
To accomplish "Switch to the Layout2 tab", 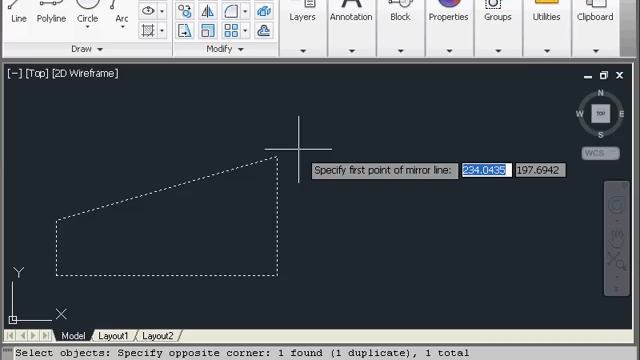I will coord(158,336).
